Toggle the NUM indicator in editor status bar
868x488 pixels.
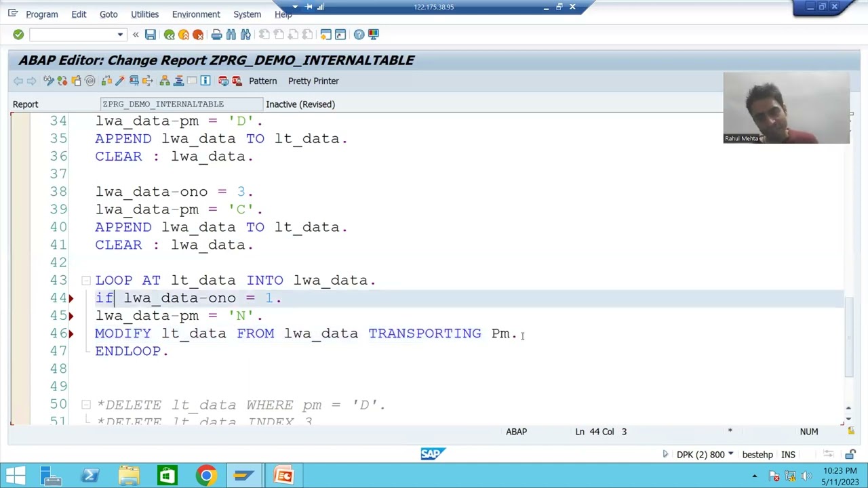tap(809, 432)
